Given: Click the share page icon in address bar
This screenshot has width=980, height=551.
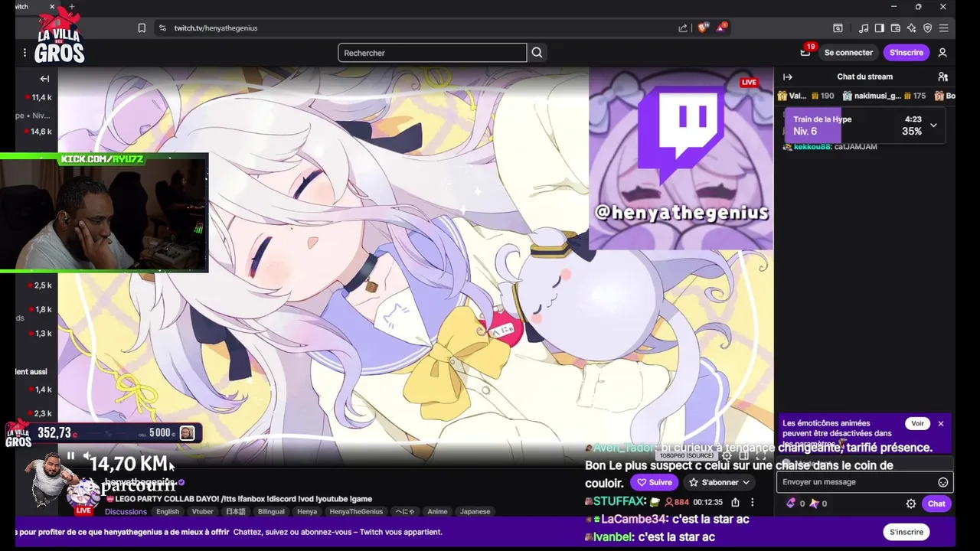Looking at the screenshot, I should tap(682, 28).
